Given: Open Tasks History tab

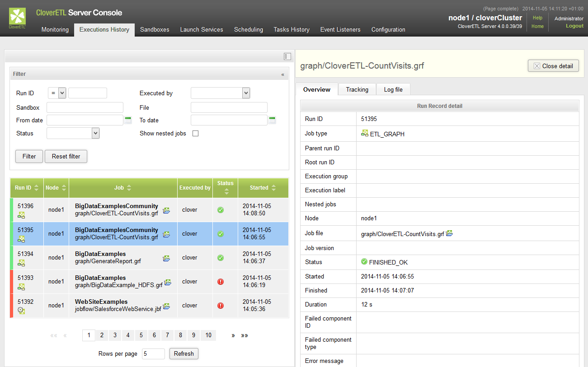Looking at the screenshot, I should tap(292, 30).
